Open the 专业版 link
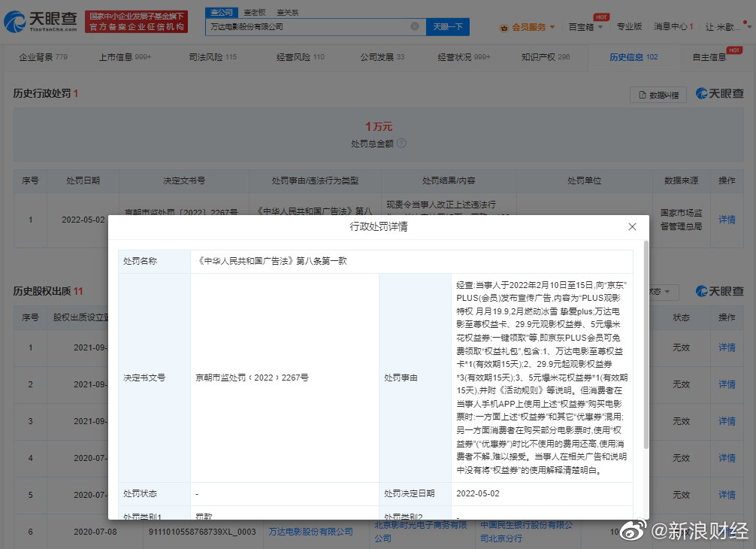Viewport: 756px width, 549px height. (x=629, y=26)
